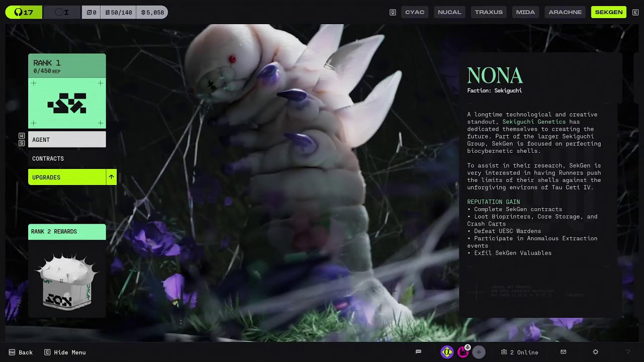Open the 2 Online friends list
Image resolution: width=644 pixels, height=362 pixels.
click(519, 352)
